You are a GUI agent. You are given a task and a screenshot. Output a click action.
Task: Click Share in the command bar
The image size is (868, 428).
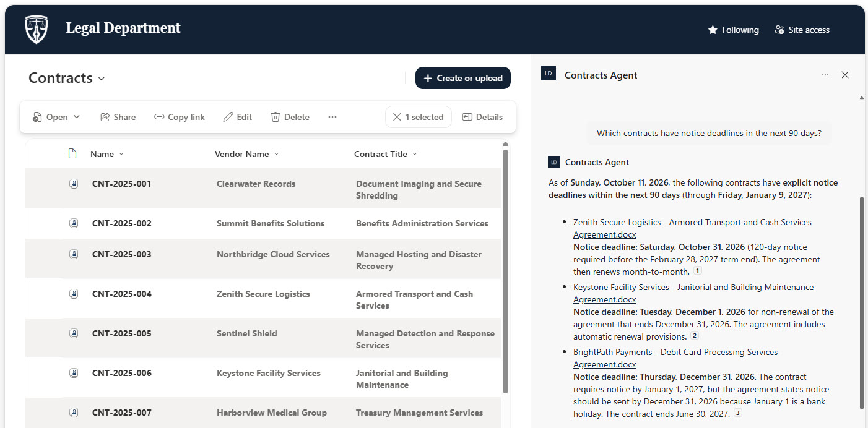(x=118, y=117)
